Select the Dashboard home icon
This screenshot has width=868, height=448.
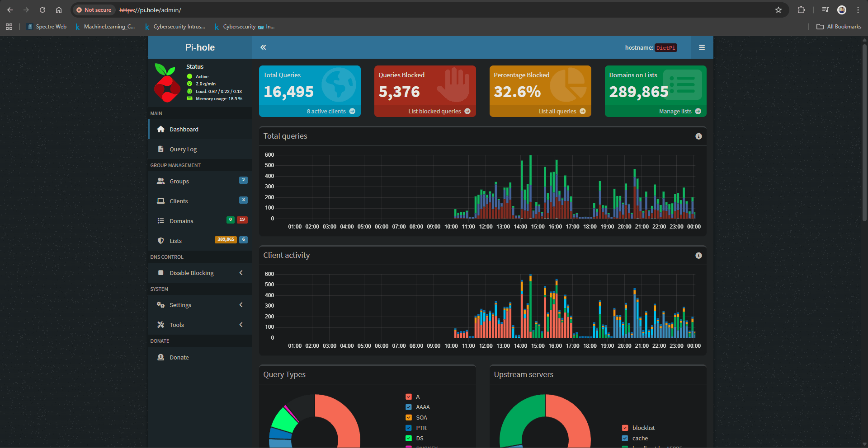(161, 129)
